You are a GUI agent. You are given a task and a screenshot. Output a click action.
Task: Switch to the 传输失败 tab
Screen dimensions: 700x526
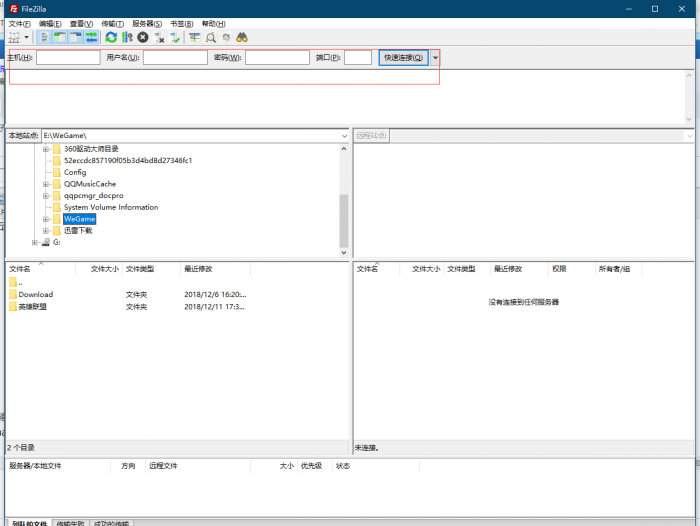pyautogui.click(x=70, y=522)
